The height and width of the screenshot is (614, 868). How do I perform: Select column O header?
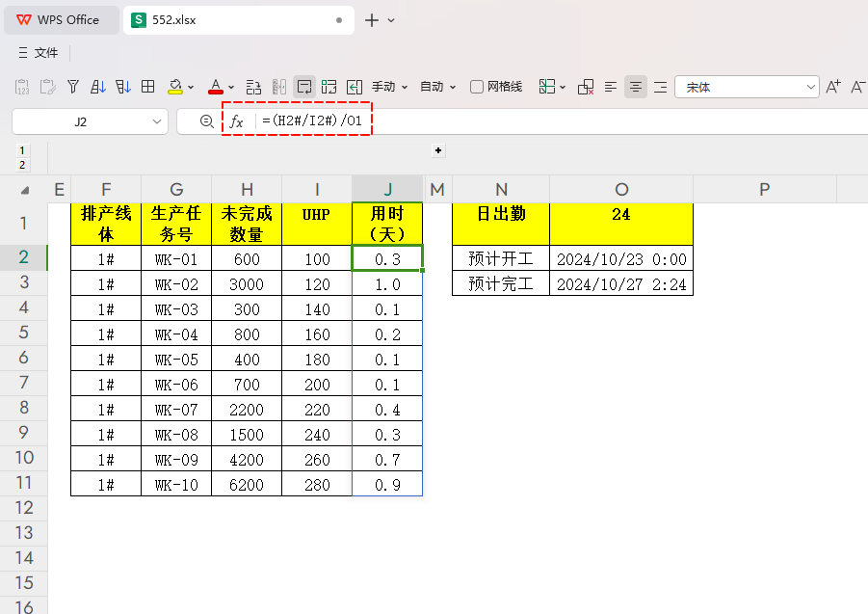621,189
